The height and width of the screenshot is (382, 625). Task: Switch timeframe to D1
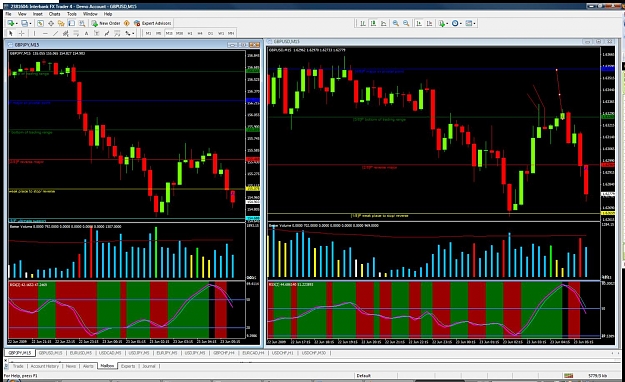coord(210,33)
